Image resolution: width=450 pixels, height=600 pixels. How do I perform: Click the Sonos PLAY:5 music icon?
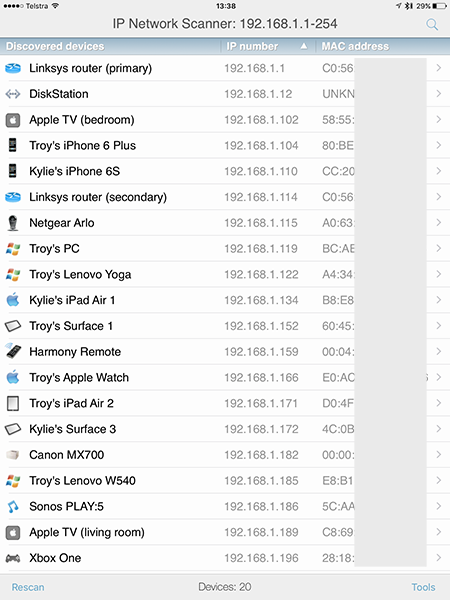click(13, 507)
